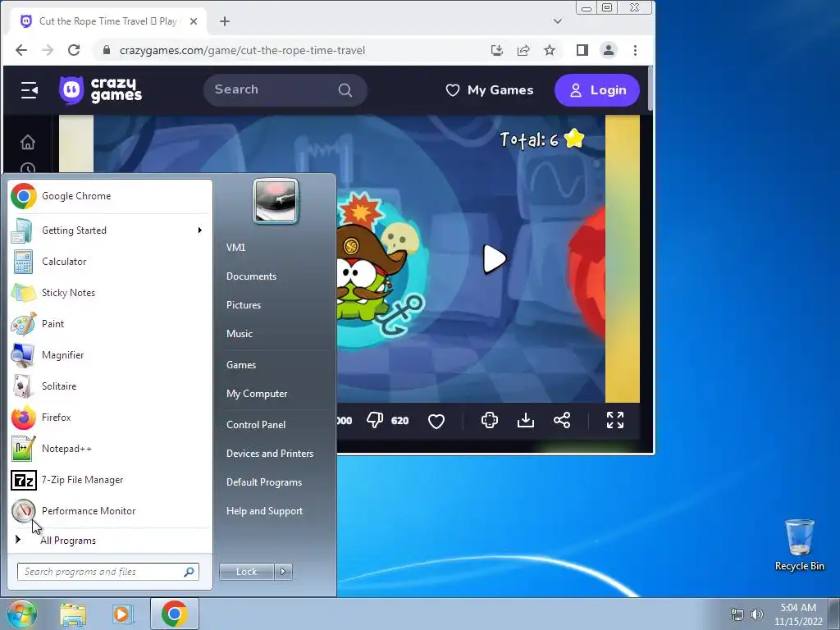840x630 pixels.
Task: Launch Performance Monitor
Action: pos(111,510)
